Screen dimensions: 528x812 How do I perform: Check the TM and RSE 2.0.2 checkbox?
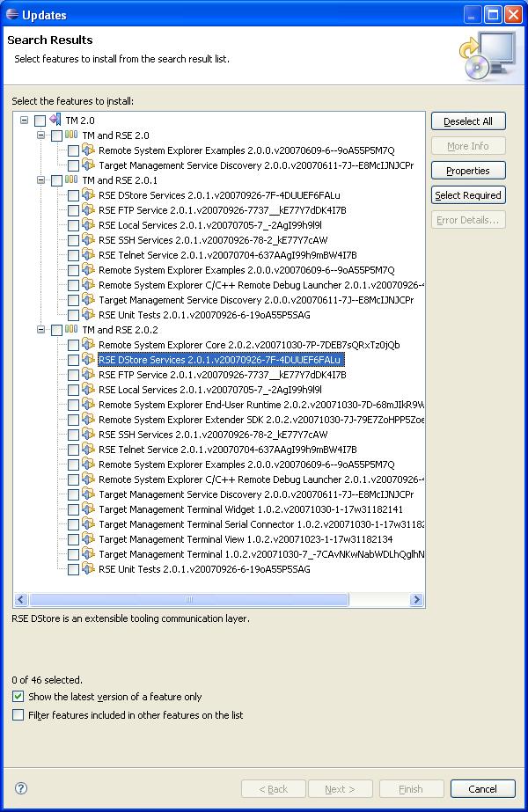point(56,330)
